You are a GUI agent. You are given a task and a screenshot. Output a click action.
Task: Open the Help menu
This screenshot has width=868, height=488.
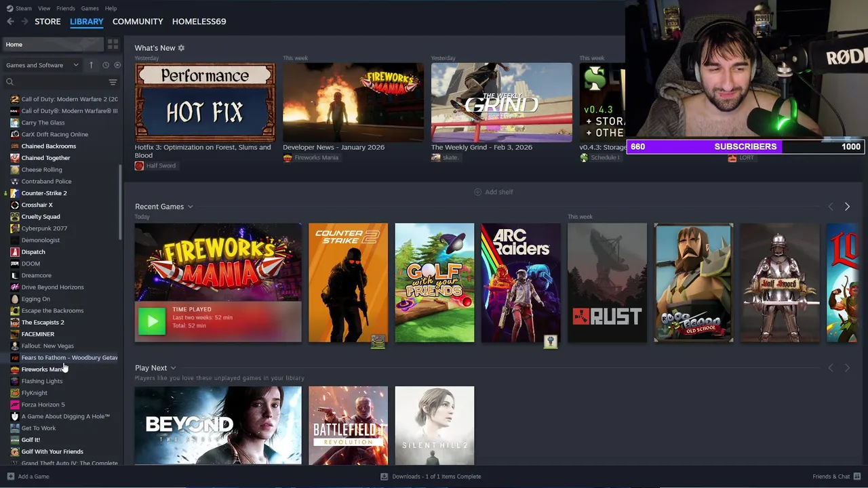coord(111,8)
